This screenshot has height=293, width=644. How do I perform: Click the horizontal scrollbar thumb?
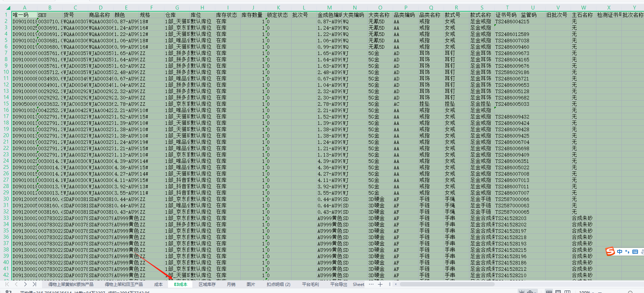(x=446, y=284)
